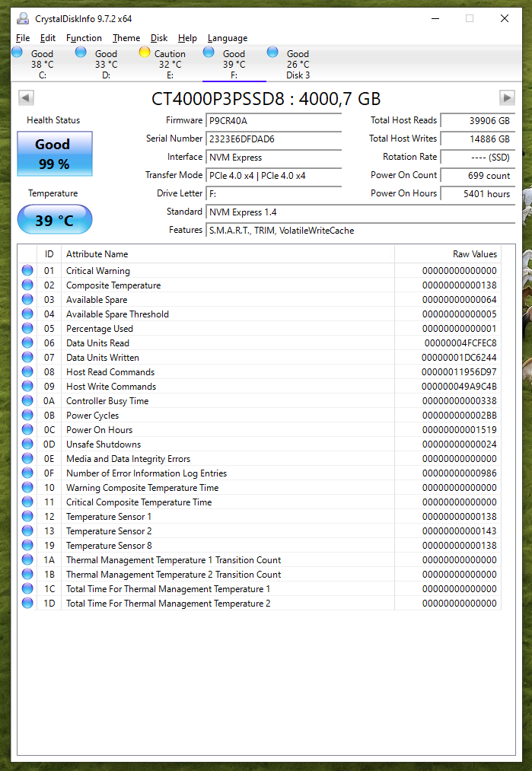The width and height of the screenshot is (532, 771).
Task: Click status orb of Warning Composite Temperature Time
Action: pyautogui.click(x=27, y=487)
